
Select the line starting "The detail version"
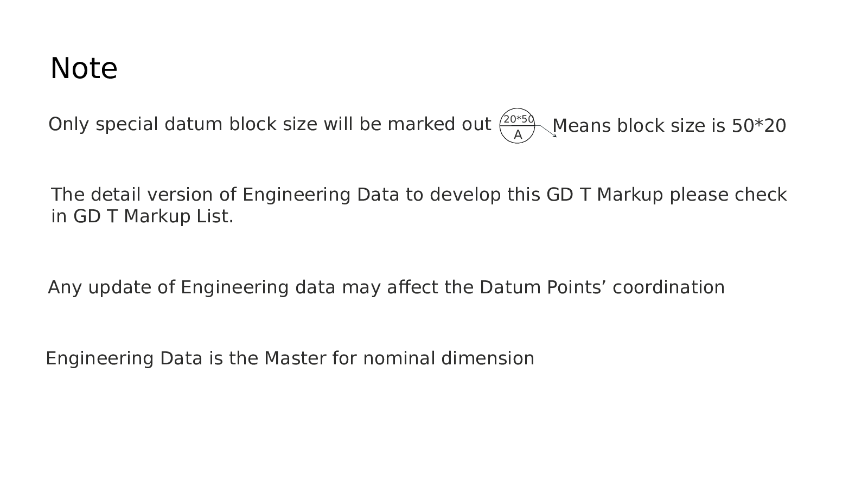click(x=418, y=195)
